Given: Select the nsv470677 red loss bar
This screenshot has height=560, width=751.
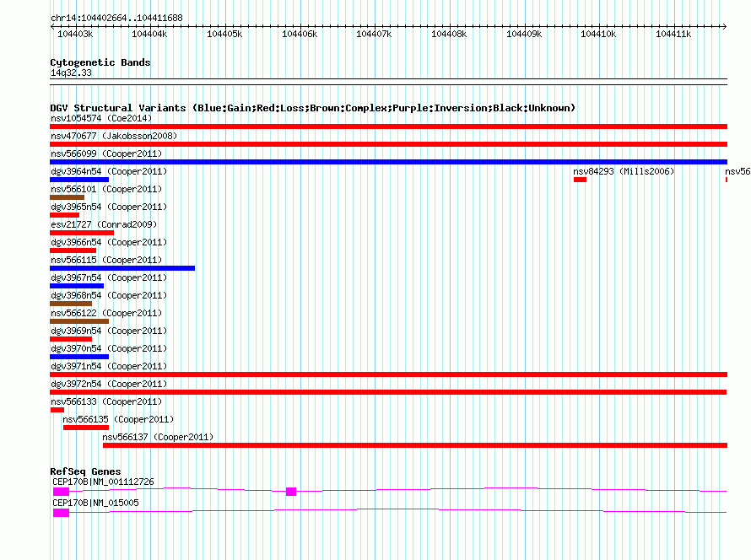Looking at the screenshot, I should click(x=388, y=144).
